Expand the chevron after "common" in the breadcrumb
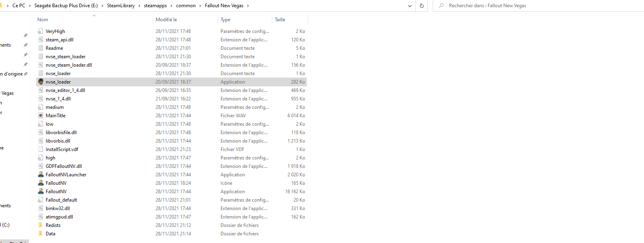The width and height of the screenshot is (644, 243). [200, 6]
